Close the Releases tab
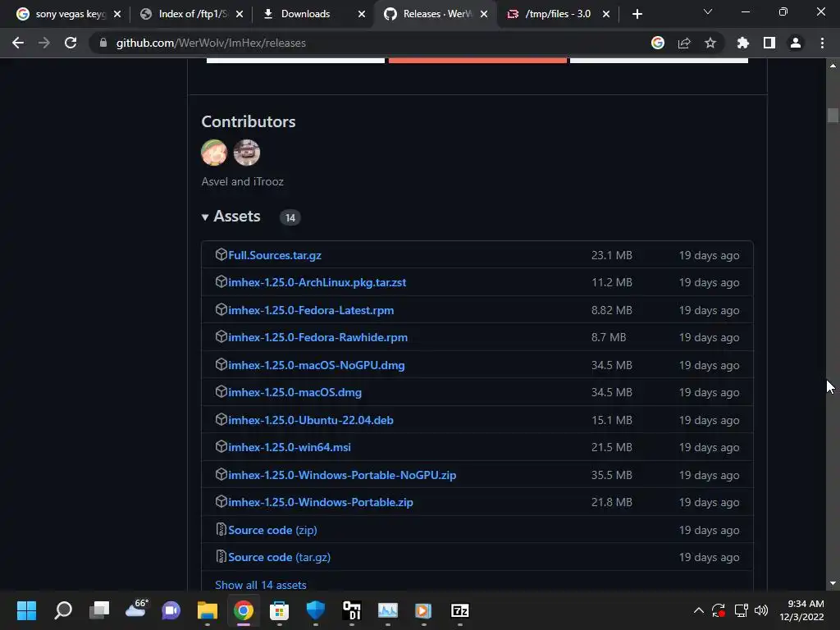This screenshot has width=840, height=630. click(484, 14)
